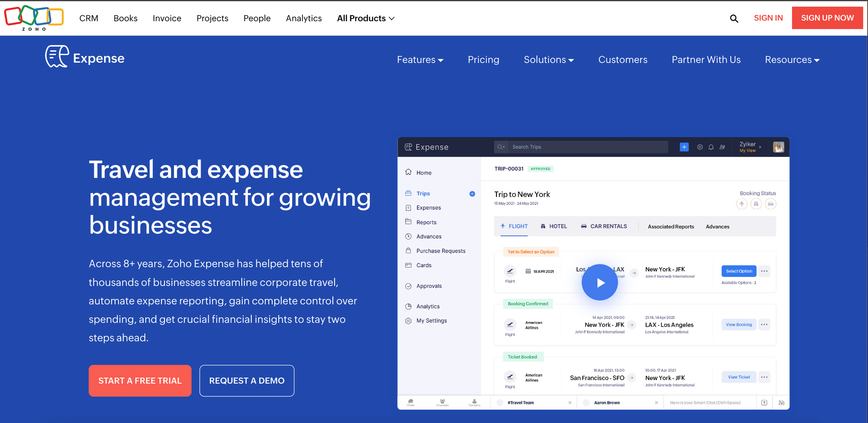Click the car booking status icon
868x423 pixels.
(x=770, y=204)
